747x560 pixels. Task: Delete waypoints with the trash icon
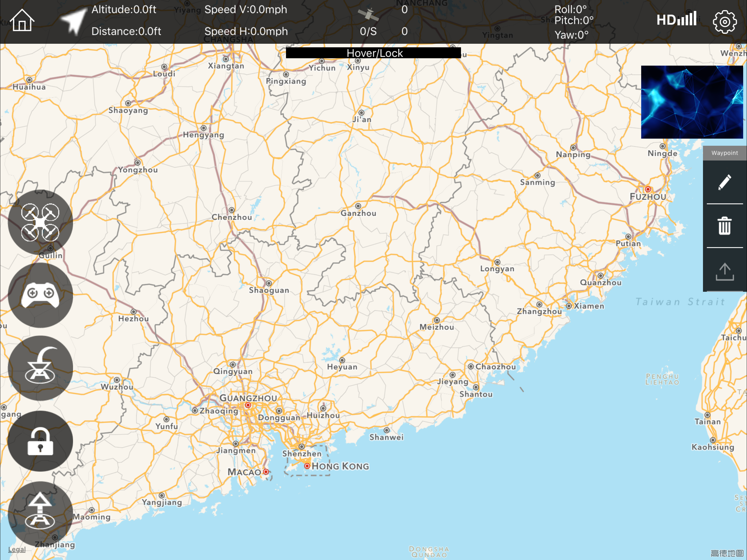(x=725, y=226)
